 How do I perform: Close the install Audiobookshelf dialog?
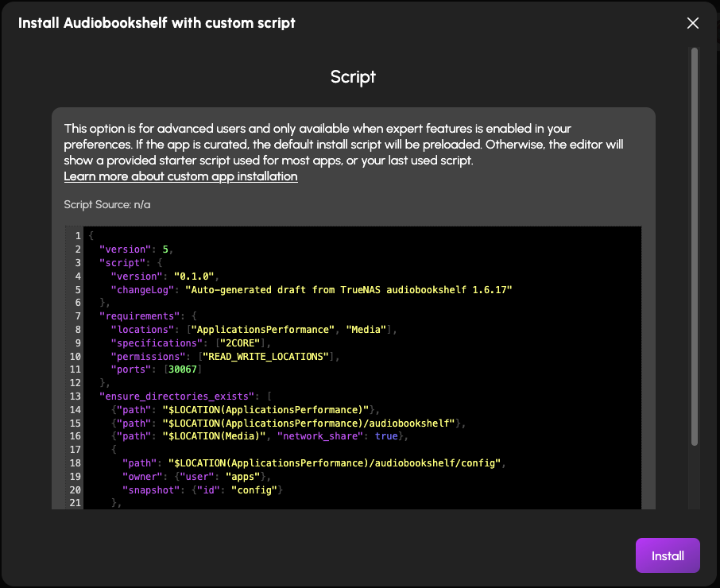tap(692, 23)
